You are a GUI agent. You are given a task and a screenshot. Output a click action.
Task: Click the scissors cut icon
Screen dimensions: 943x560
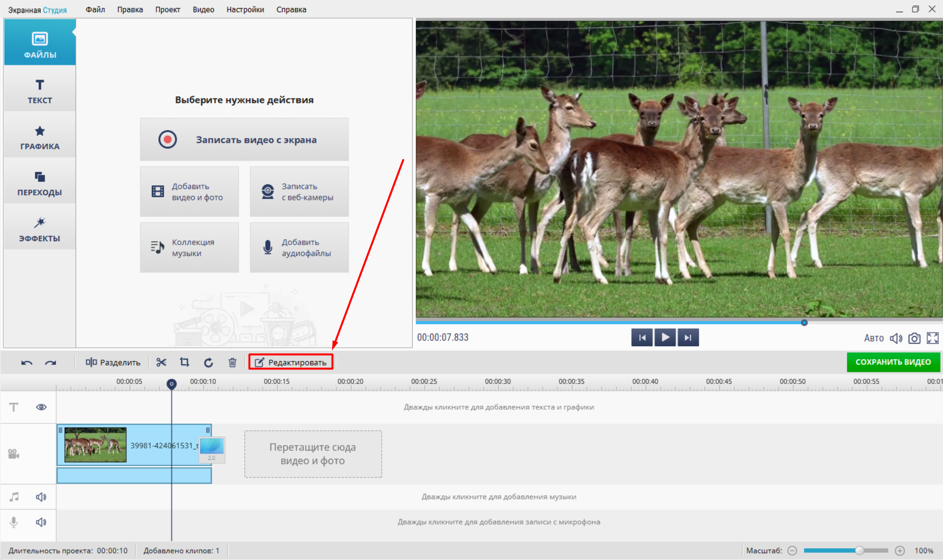click(161, 363)
